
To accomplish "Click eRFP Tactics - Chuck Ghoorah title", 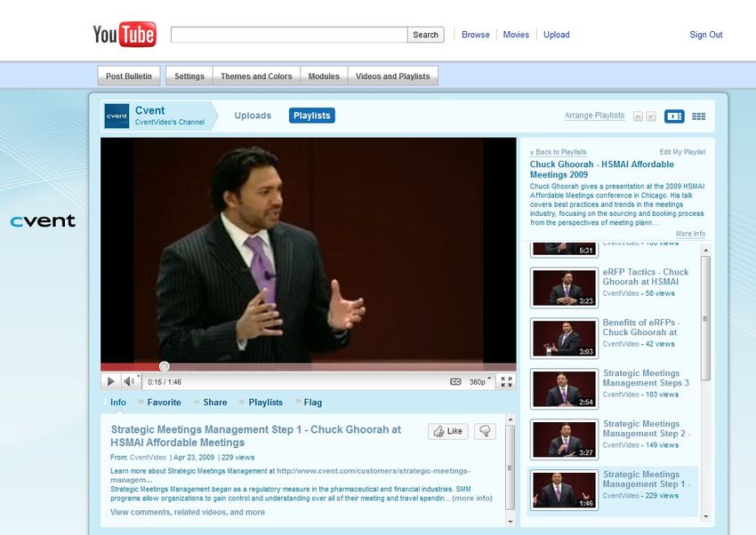I will click(646, 277).
